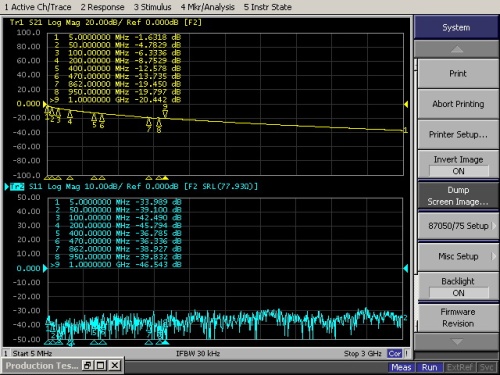Click the Run status indicator
Screen dimensions: 500x375
coord(429,367)
